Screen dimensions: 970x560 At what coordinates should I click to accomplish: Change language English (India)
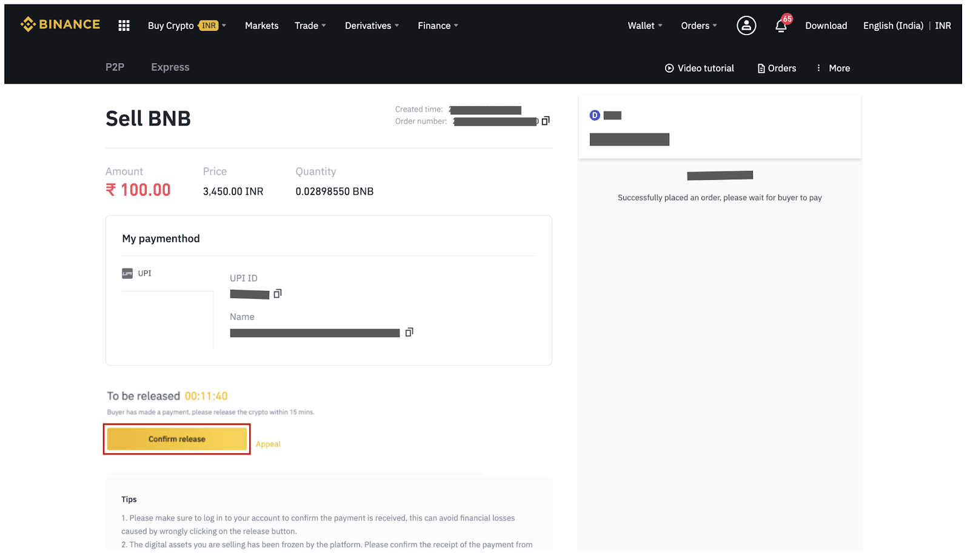(893, 25)
